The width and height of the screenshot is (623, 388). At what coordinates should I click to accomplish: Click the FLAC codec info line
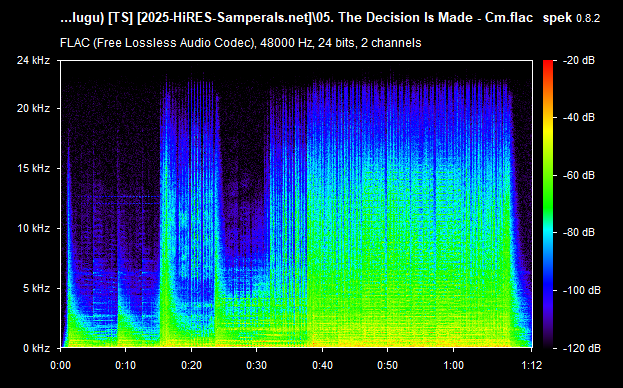tap(240, 42)
